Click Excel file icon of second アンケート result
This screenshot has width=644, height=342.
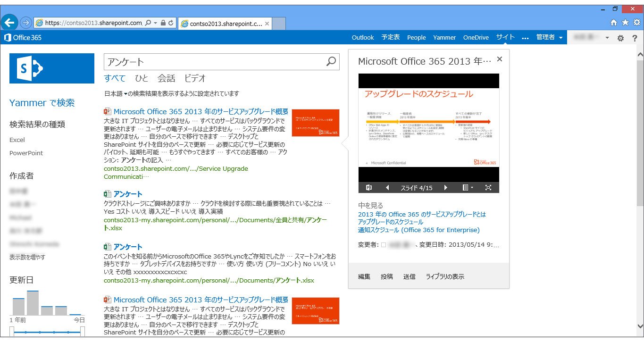[107, 247]
